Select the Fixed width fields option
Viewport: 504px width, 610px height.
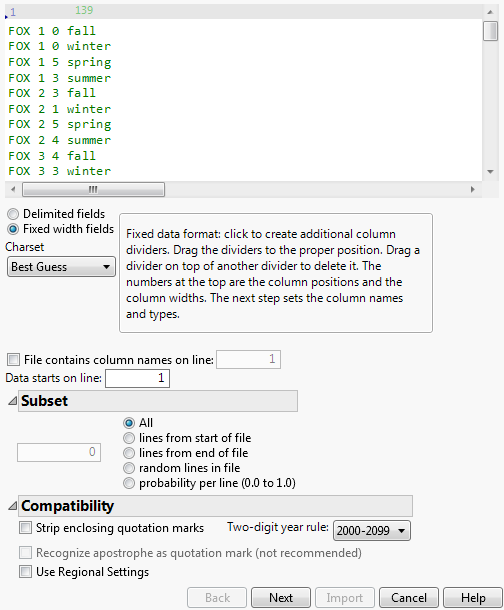pyautogui.click(x=13, y=229)
